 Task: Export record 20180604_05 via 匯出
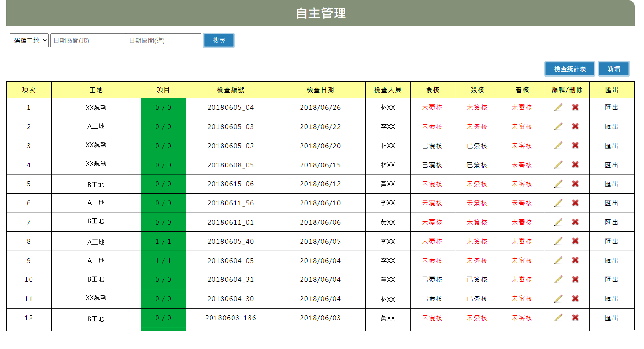611,261
